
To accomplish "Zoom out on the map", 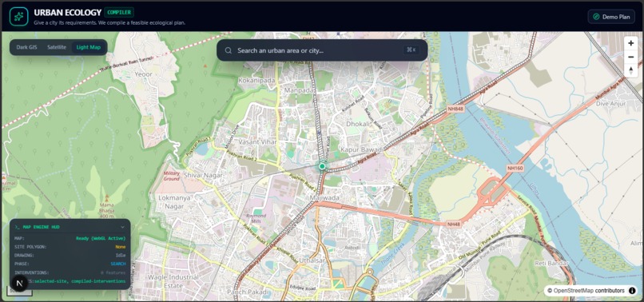I will point(631,57).
